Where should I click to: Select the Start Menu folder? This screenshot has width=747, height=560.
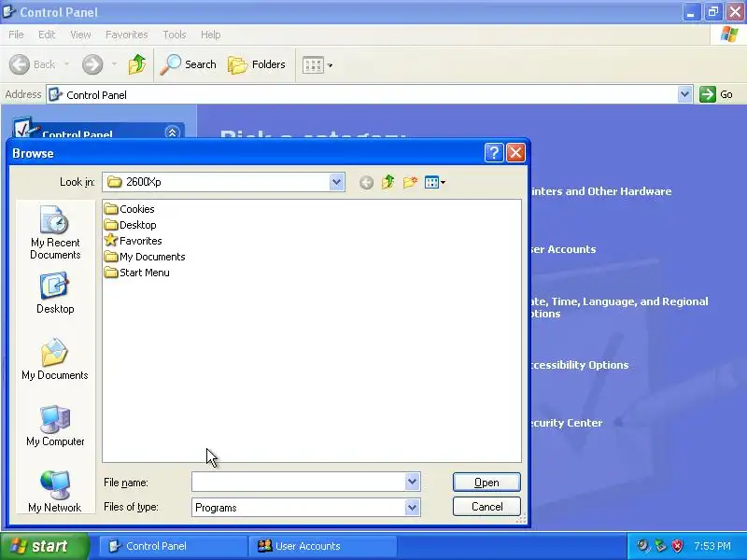[x=137, y=273]
